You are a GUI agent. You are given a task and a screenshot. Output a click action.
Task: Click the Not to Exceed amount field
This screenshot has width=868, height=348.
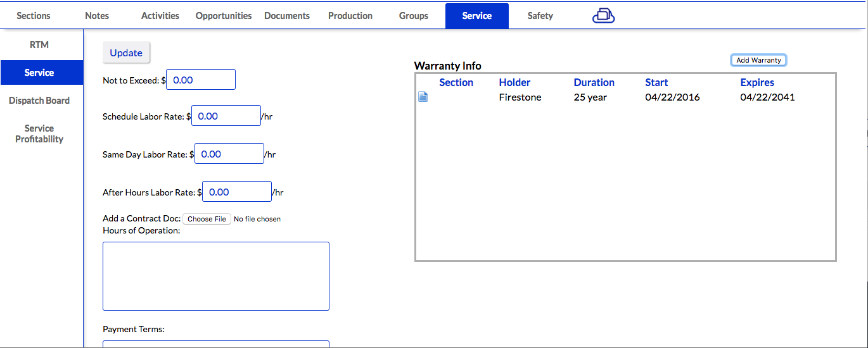point(201,80)
